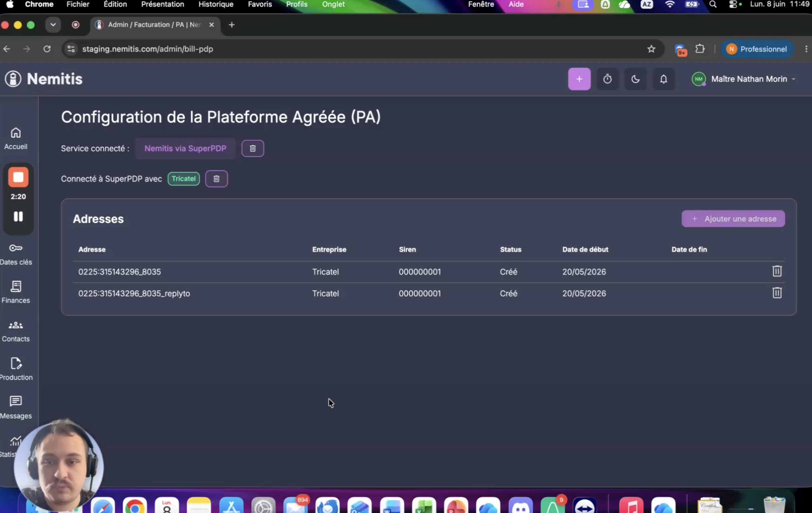Click the Date de début column header

coord(585,249)
